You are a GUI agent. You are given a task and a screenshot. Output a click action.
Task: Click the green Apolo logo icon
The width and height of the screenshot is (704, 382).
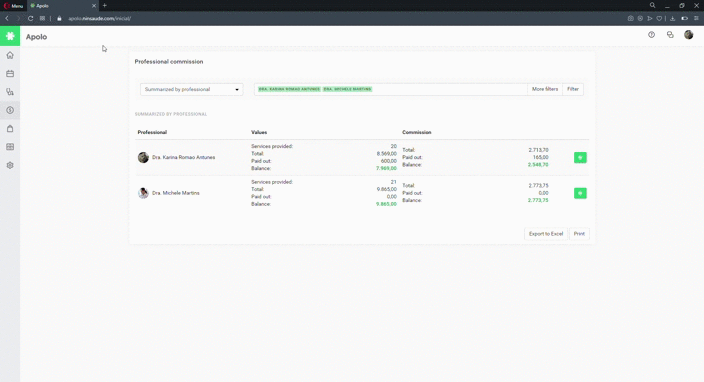tap(10, 36)
